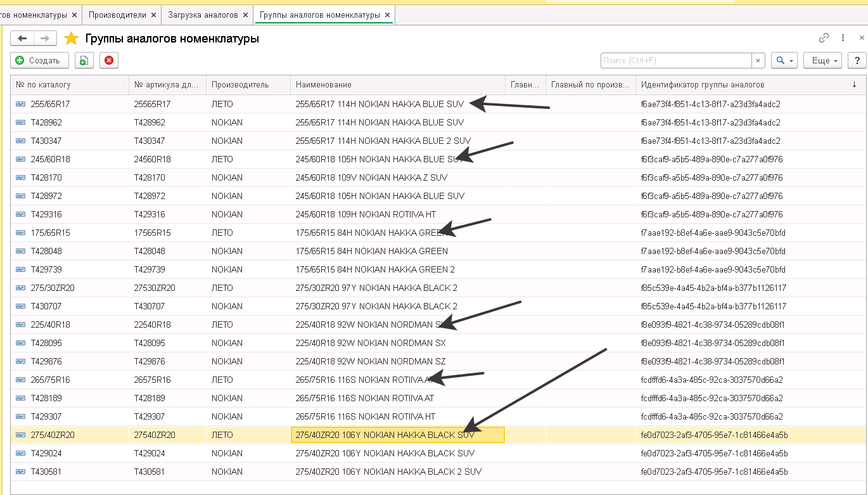Switch to the Загрузка аналогов tab

tap(203, 15)
